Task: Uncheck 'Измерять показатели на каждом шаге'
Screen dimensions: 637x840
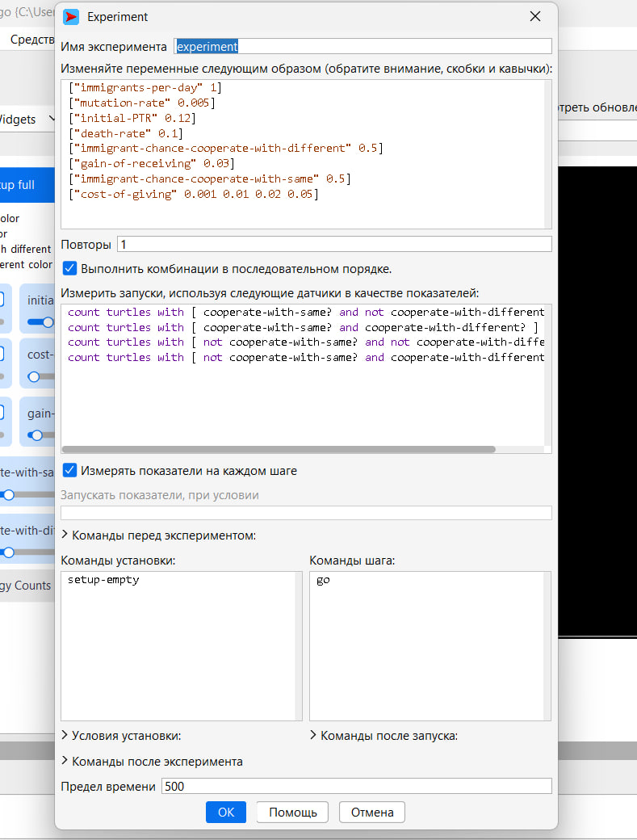Action: click(70, 470)
